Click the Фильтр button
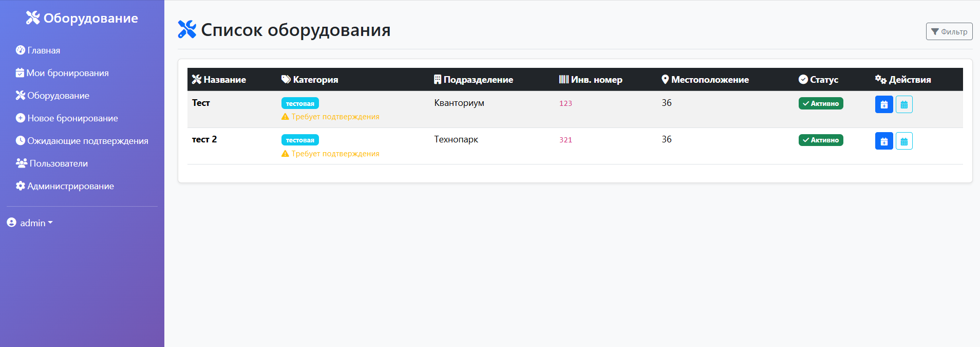Image resolution: width=980 pixels, height=347 pixels. 949,31
